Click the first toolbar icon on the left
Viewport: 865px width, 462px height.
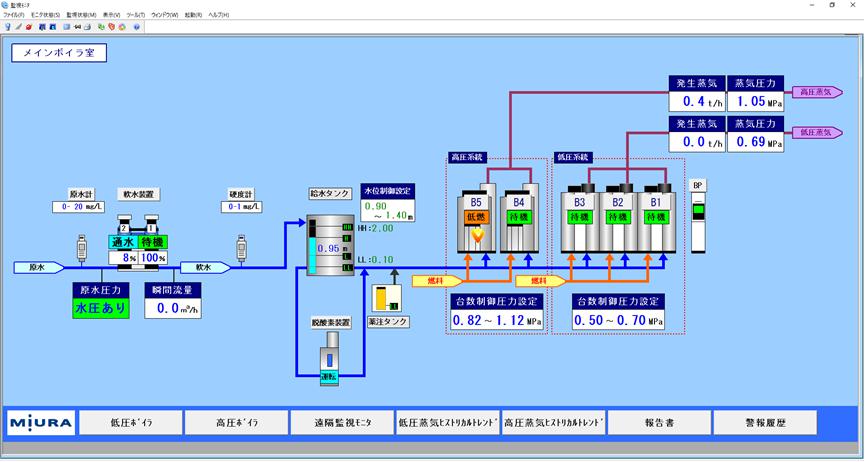tap(8, 26)
